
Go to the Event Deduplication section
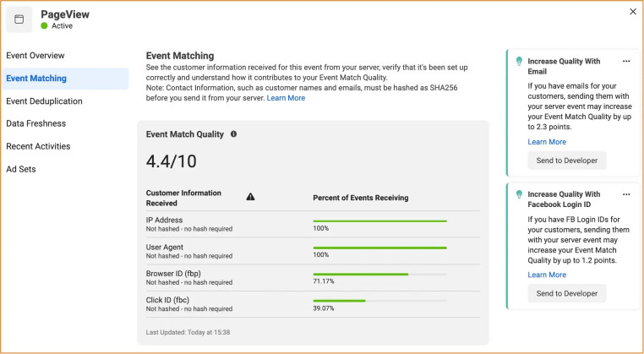point(44,101)
